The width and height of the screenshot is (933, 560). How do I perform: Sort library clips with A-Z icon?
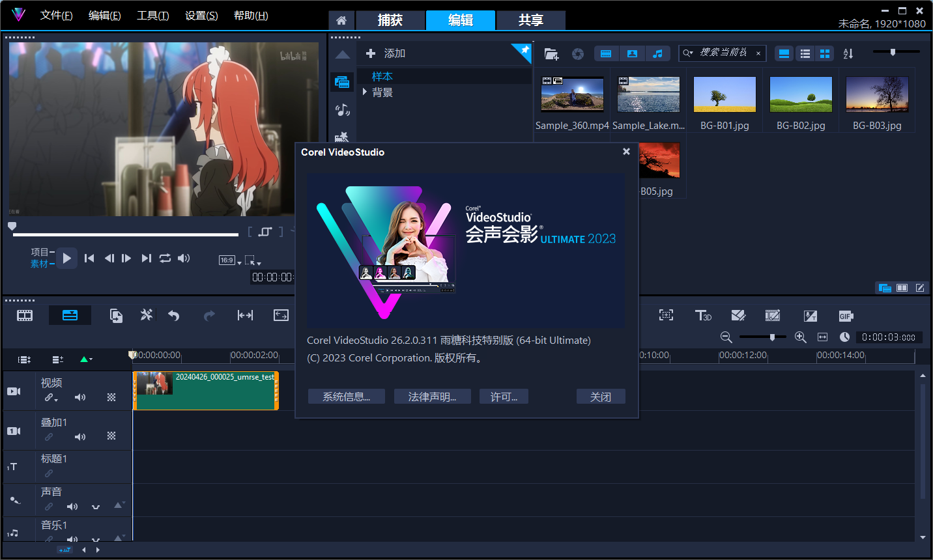(x=848, y=54)
